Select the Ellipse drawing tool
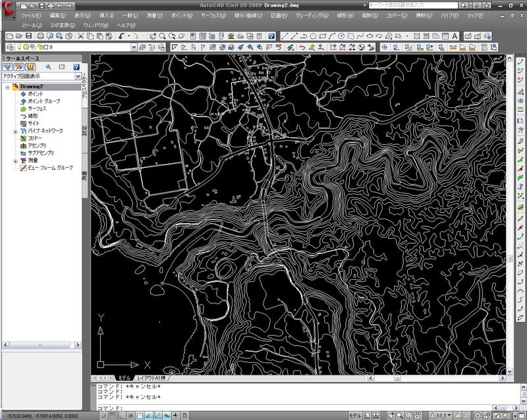 [x=370, y=36]
